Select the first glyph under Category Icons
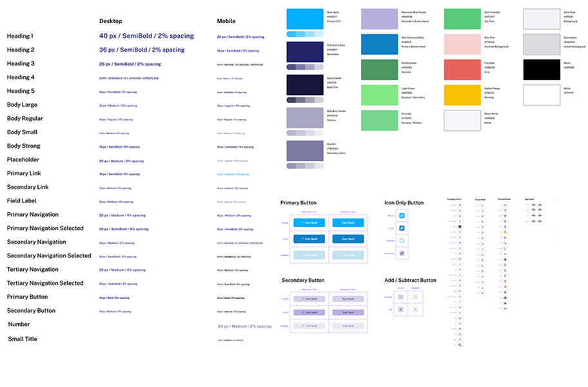 point(460,205)
